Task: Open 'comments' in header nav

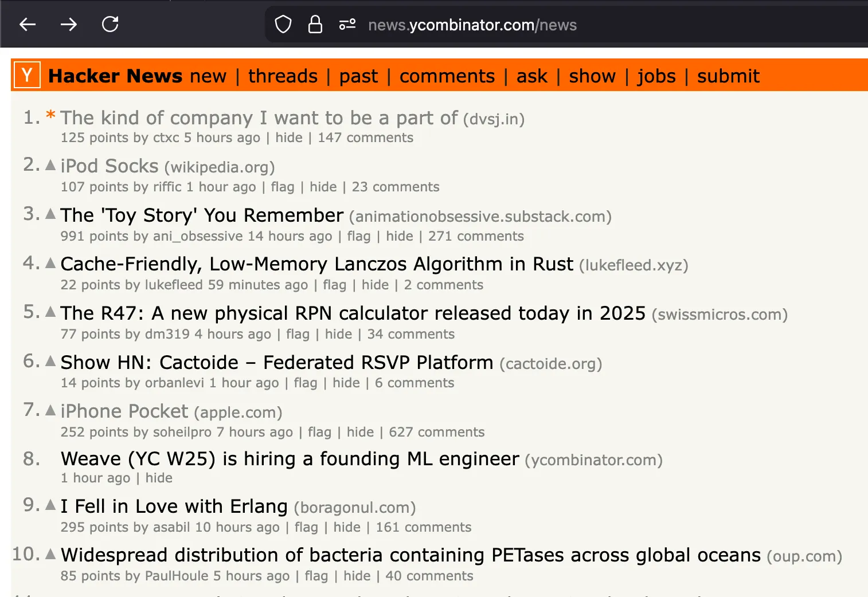Action: (x=447, y=76)
